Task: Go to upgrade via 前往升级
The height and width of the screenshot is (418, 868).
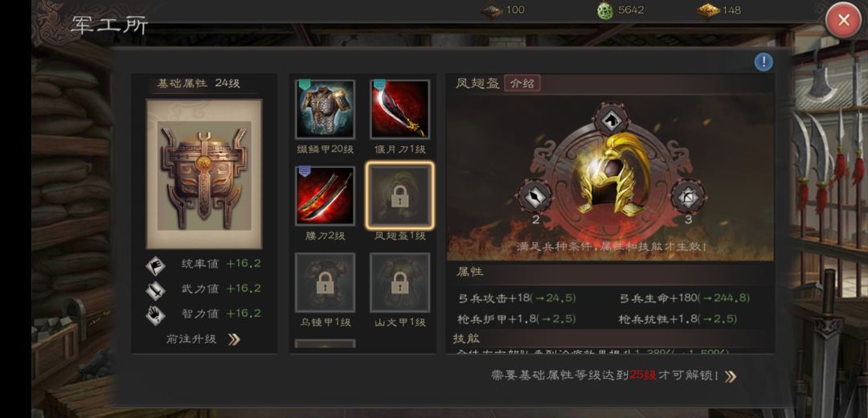Action: click(x=191, y=339)
